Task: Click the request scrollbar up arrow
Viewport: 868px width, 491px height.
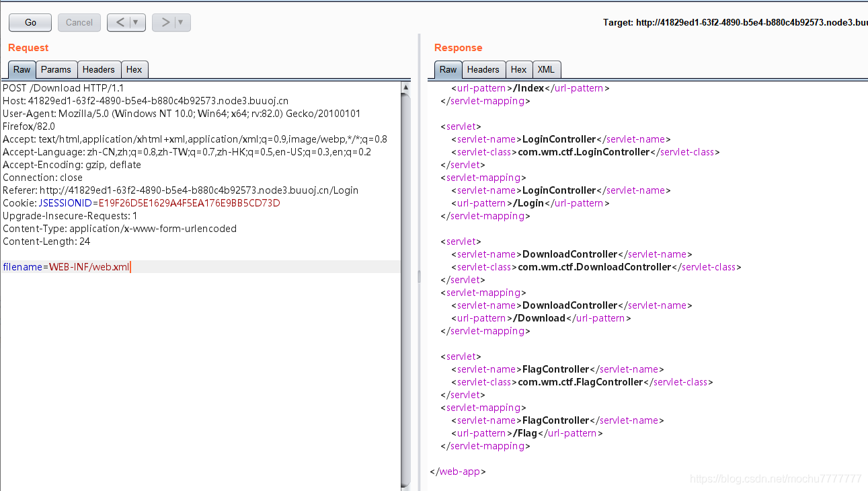Action: point(405,87)
